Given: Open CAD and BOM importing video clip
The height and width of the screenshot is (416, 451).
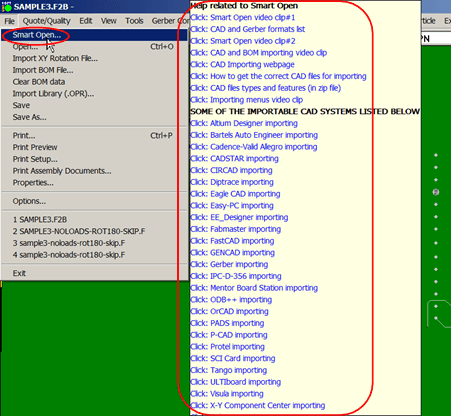Looking at the screenshot, I should coord(259,53).
